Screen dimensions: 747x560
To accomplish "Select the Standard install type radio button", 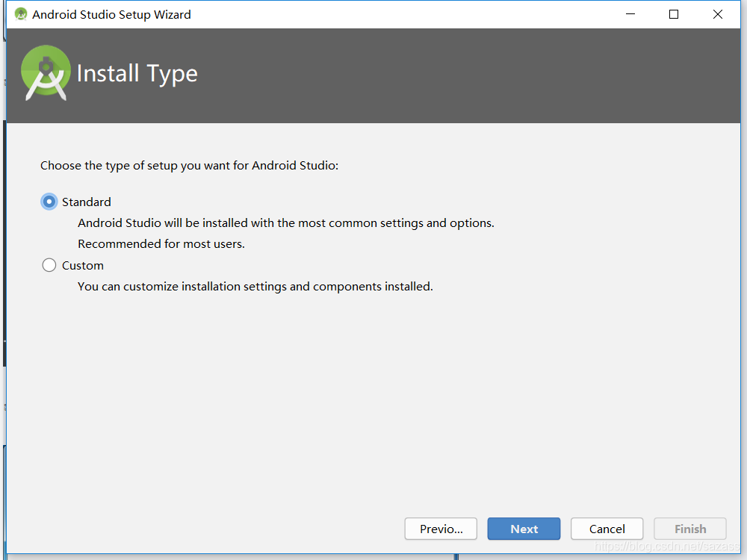I will pos(49,202).
